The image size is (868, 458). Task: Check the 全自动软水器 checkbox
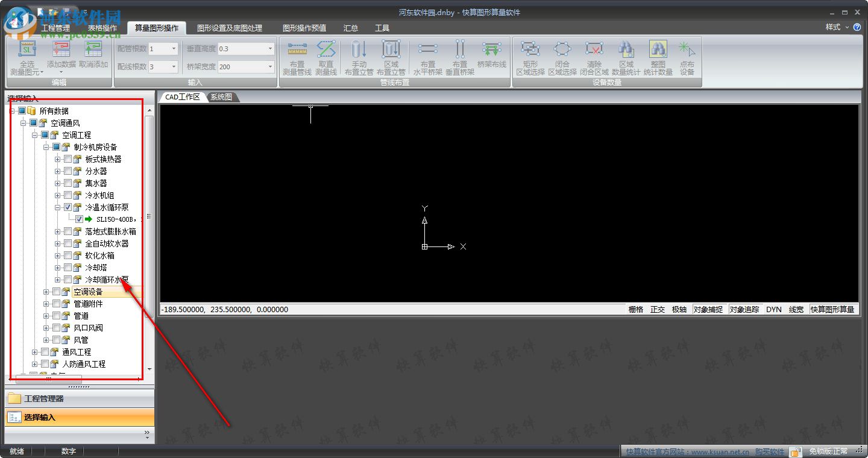68,243
